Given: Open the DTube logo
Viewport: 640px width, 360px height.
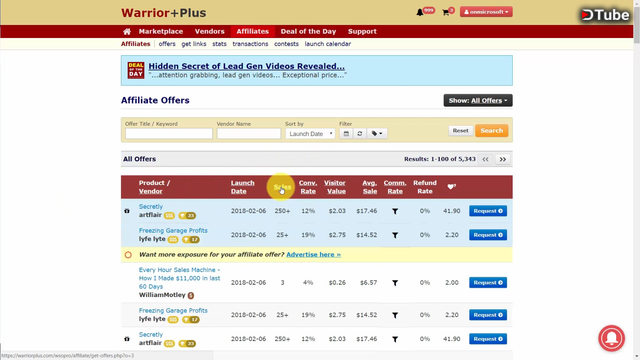Looking at the screenshot, I should pos(605,15).
